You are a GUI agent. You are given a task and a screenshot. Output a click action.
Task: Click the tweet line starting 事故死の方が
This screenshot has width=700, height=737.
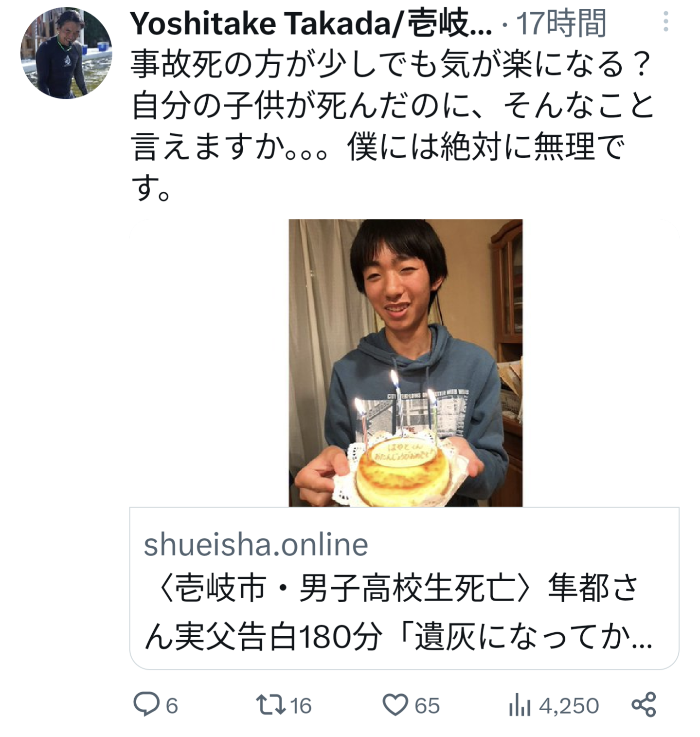point(391,64)
